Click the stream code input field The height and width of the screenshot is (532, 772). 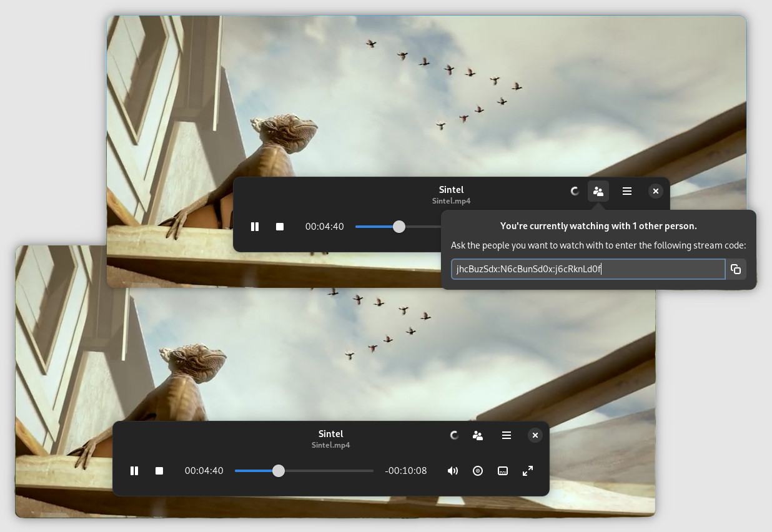588,269
